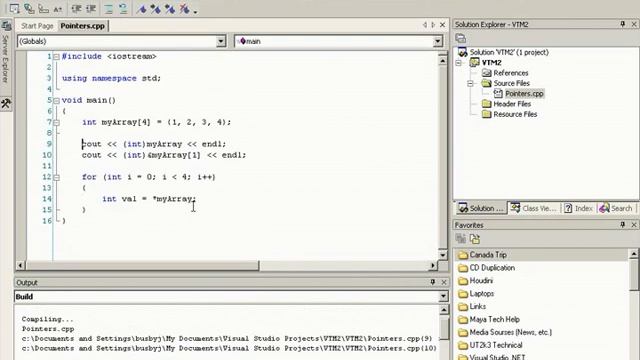Click the Display Quick Info toolbar icon

[43, 8]
